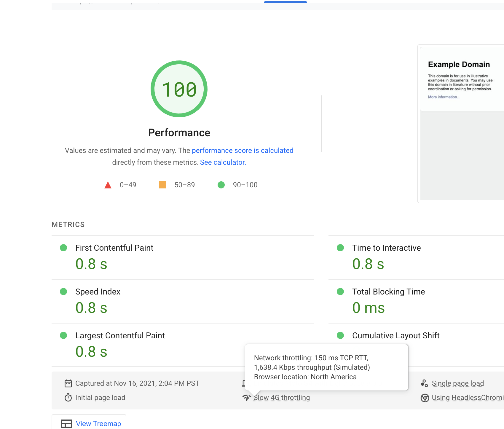Click the Chrome icon next to Using HeadlessChromium
504x429 pixels.
click(425, 398)
